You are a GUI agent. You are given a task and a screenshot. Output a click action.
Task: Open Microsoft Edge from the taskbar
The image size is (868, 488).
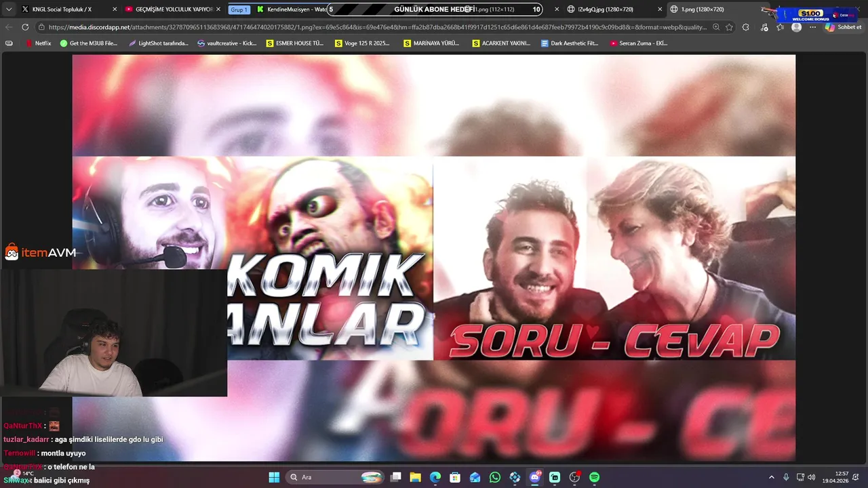coord(435,477)
